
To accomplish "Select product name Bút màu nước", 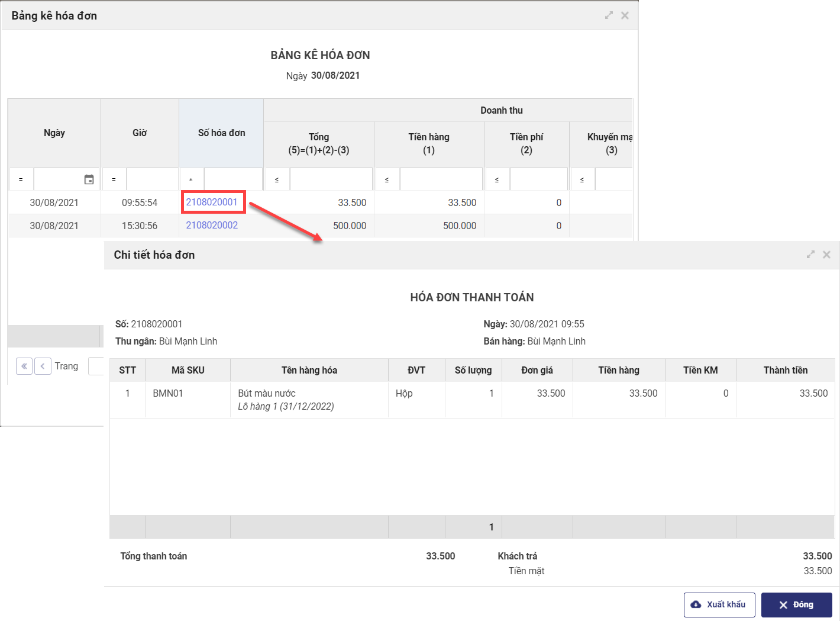I will click(x=267, y=393).
